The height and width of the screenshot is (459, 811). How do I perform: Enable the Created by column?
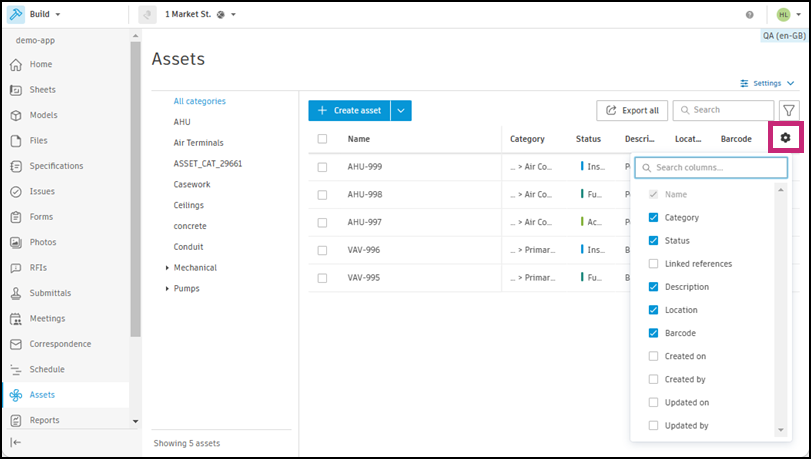(x=653, y=379)
